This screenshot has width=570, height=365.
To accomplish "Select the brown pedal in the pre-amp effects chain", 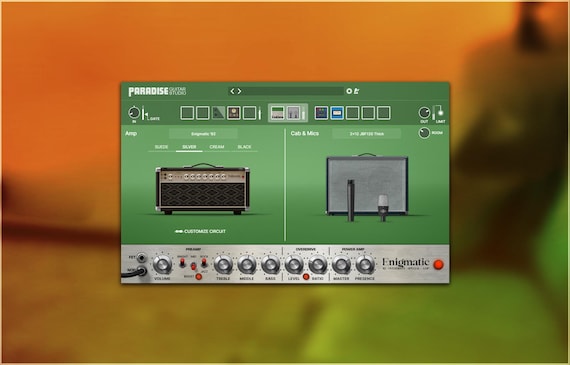I will (234, 113).
